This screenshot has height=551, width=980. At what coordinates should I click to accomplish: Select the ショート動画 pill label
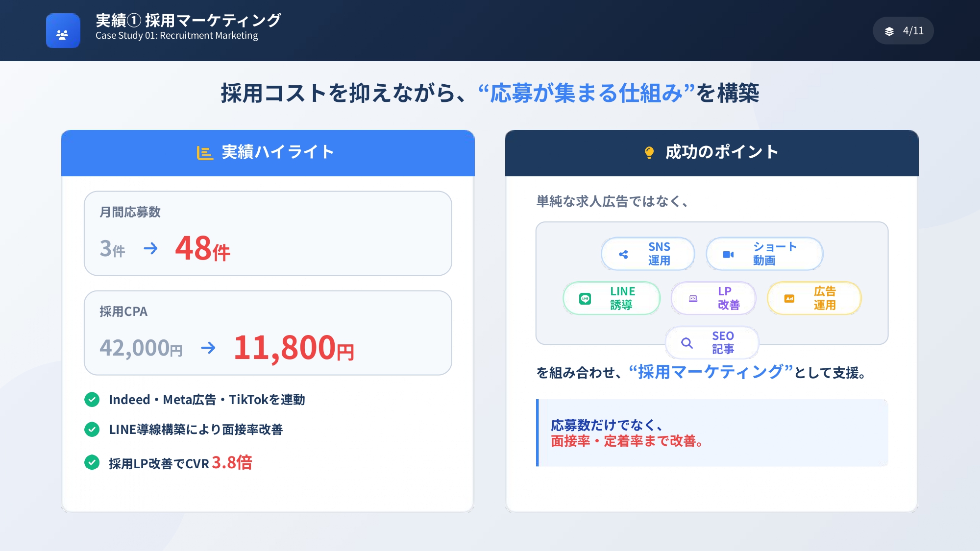775,254
